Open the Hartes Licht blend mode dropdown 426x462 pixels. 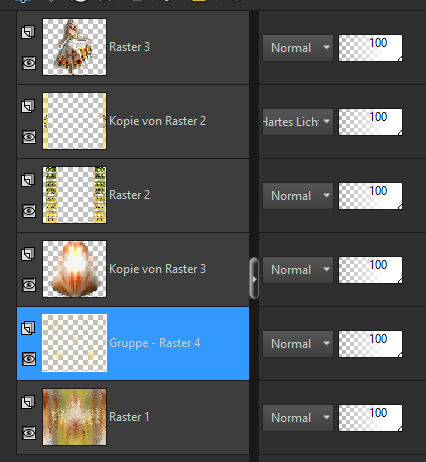click(298, 122)
